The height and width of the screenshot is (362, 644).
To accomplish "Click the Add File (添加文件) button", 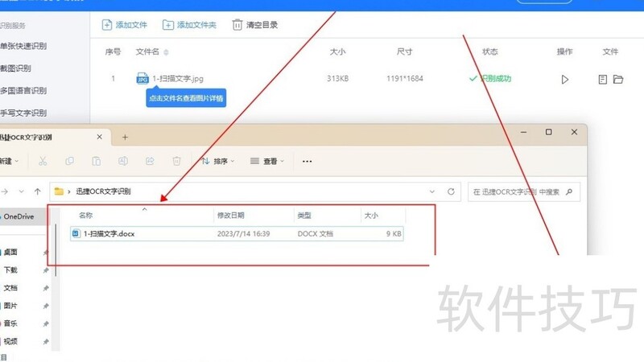I will click(125, 25).
